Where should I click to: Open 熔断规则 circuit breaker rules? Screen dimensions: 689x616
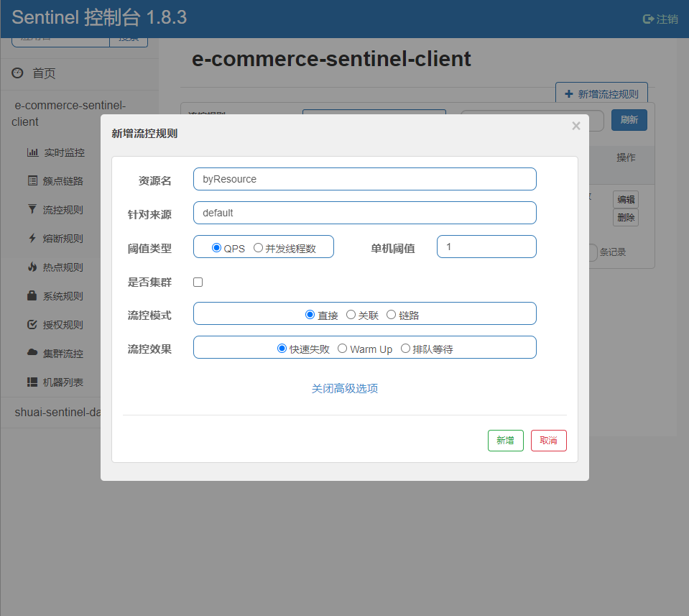pos(65,238)
